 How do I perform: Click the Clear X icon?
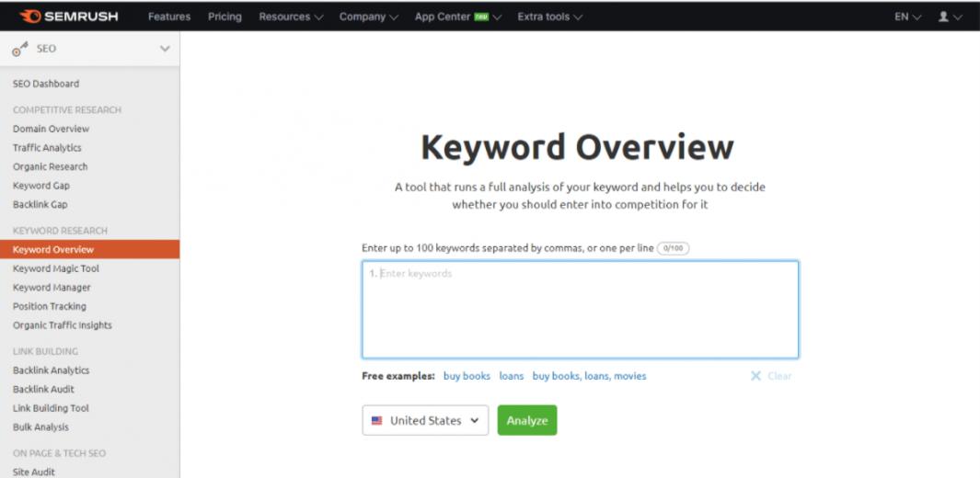[x=755, y=376]
